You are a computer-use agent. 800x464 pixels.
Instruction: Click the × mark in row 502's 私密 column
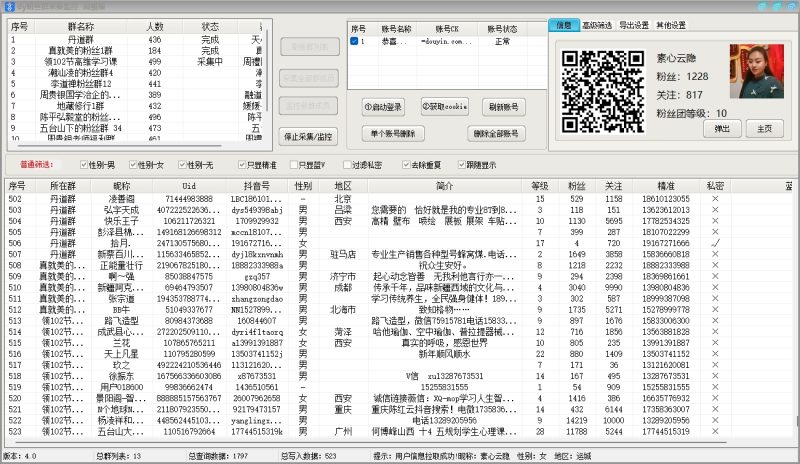pyautogui.click(x=715, y=199)
